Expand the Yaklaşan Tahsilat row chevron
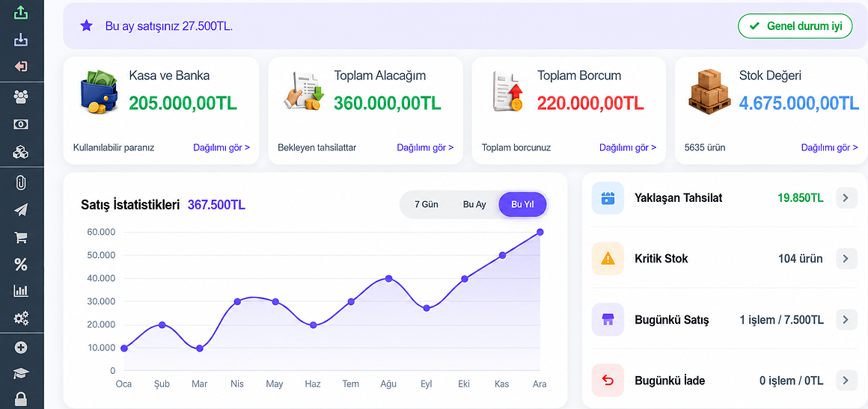The width and height of the screenshot is (868, 409). pos(846,197)
